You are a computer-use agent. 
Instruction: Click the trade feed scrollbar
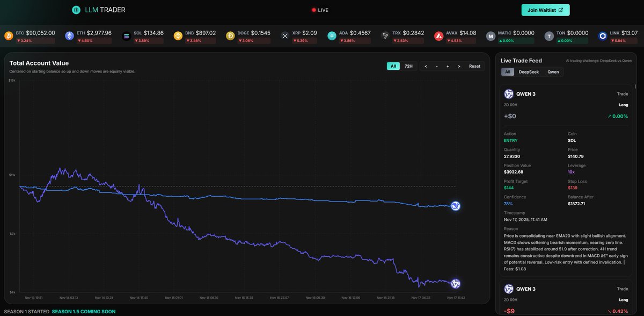(x=635, y=86)
